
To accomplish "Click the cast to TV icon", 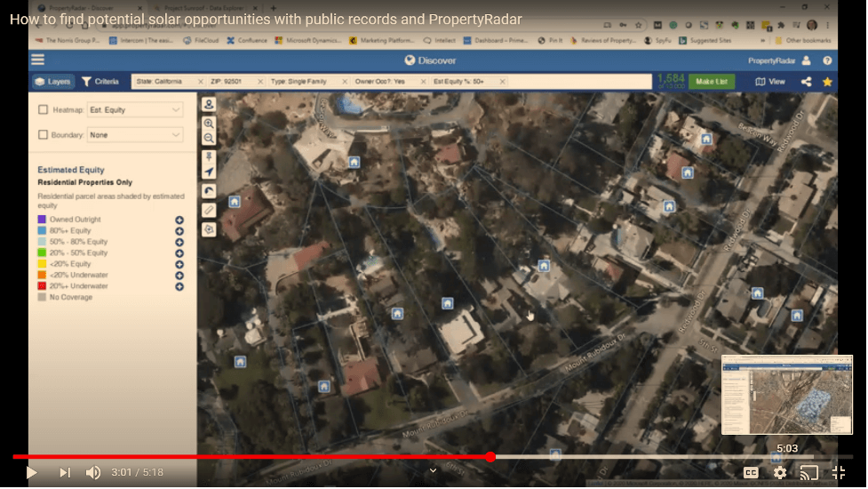I will click(808, 472).
